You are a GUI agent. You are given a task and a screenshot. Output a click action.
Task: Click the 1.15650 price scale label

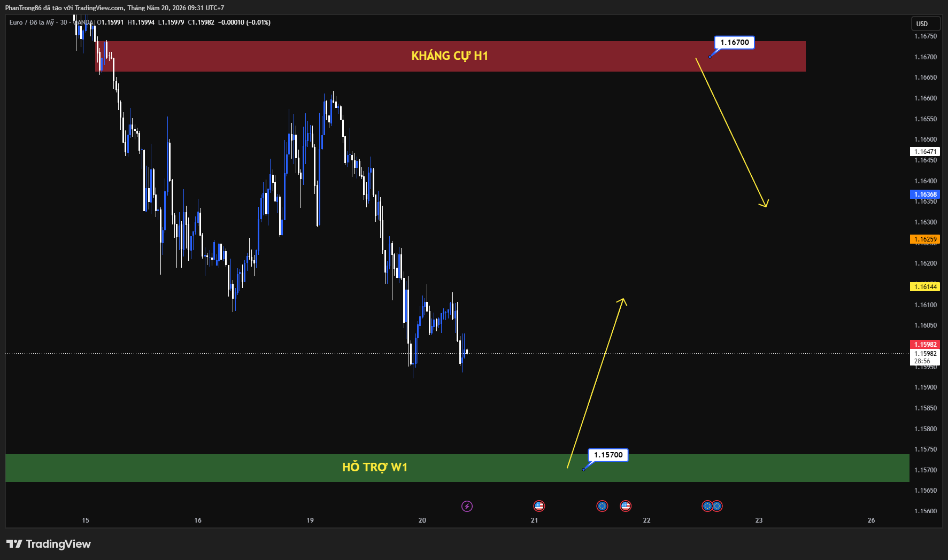926,491
